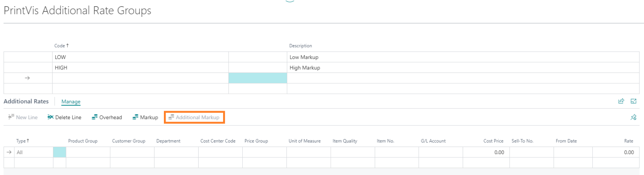Click the Price Group field in the All row
Viewport: 644px width, 175px height.
point(265,152)
